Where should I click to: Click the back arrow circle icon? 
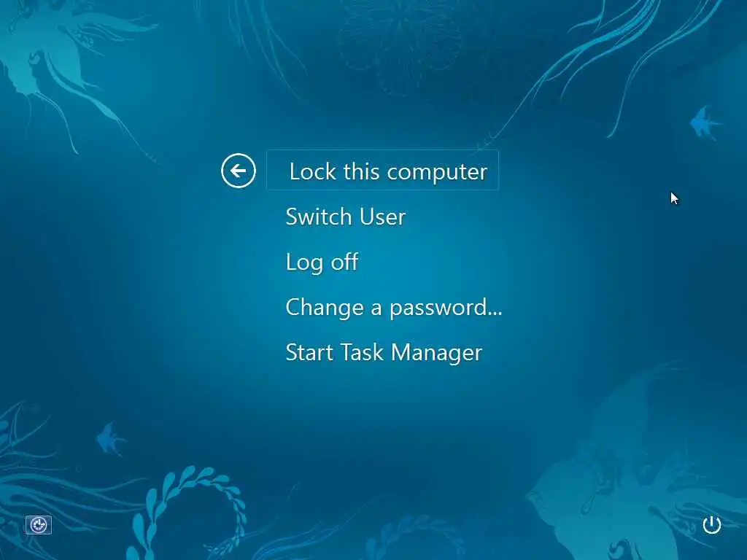pyautogui.click(x=239, y=171)
